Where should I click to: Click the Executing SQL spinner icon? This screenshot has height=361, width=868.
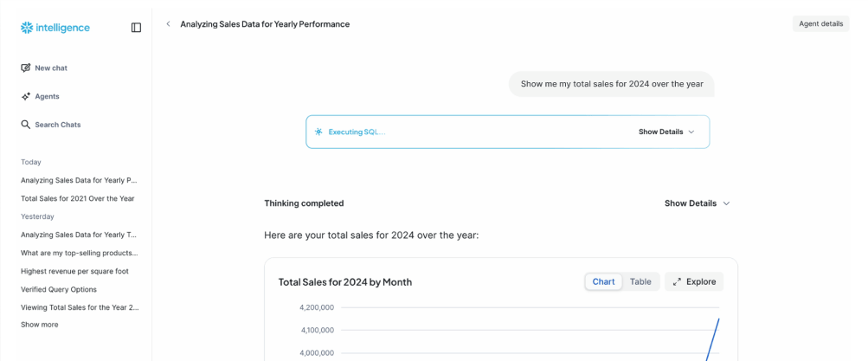point(318,132)
